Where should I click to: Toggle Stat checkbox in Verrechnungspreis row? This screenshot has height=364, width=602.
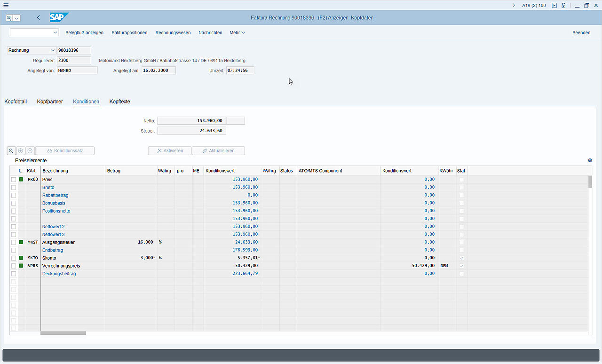[x=461, y=266]
